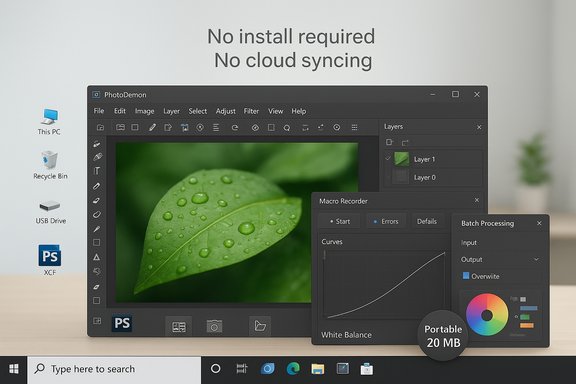The image size is (576, 384).
Task: Expand the Output dropdown chevron
Action: [x=536, y=259]
